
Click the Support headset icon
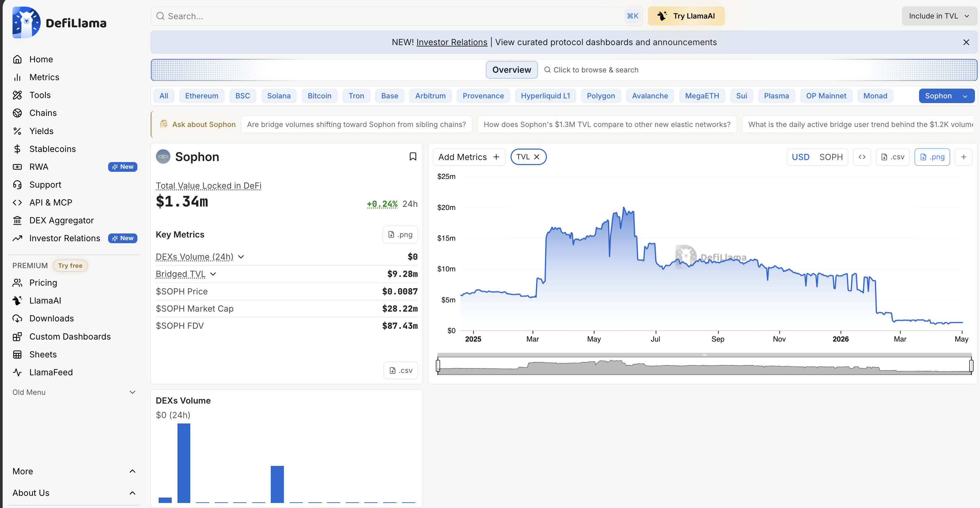(x=17, y=185)
